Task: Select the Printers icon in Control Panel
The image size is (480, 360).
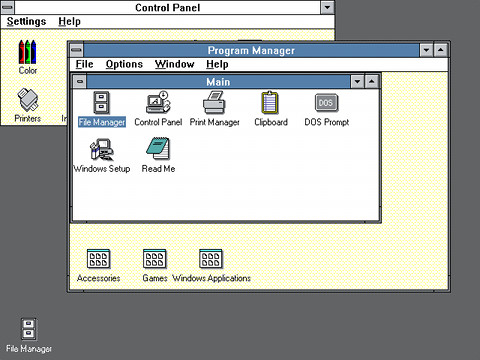Action: [x=28, y=99]
